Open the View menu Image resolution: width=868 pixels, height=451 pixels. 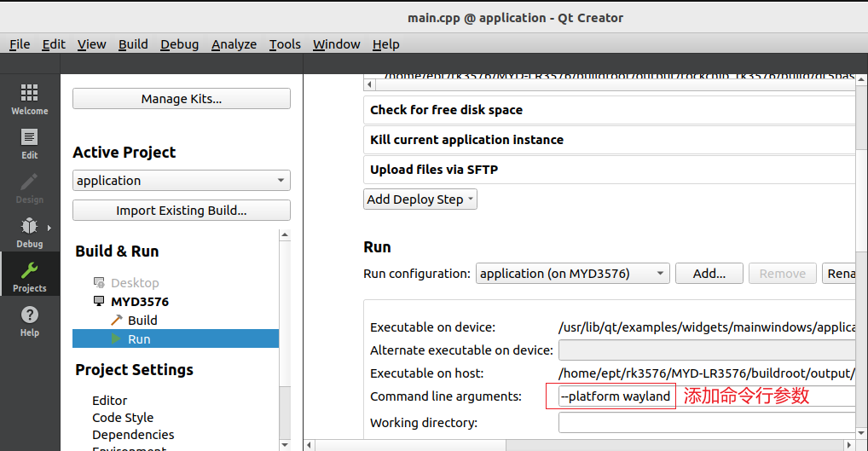pyautogui.click(x=91, y=44)
